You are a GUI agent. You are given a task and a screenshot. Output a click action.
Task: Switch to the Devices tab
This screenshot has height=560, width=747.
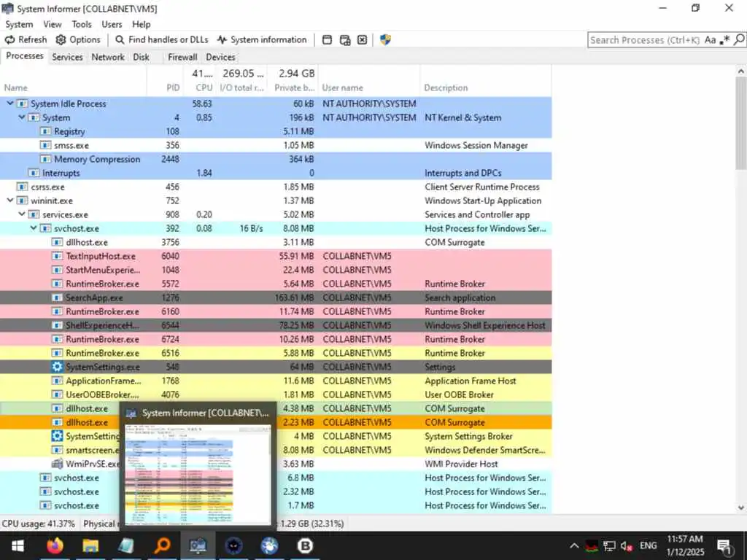(220, 57)
